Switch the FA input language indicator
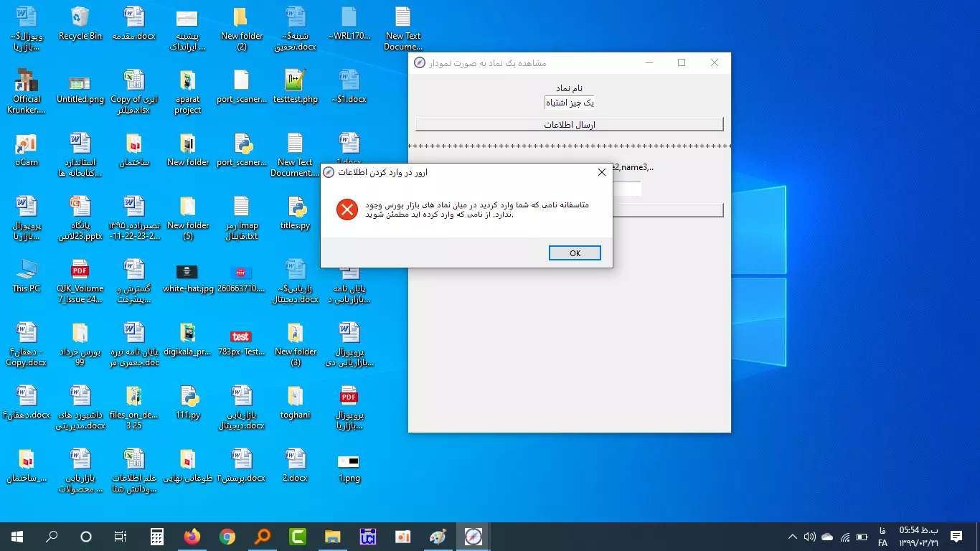Viewport: 980px width, 551px height. click(882, 537)
